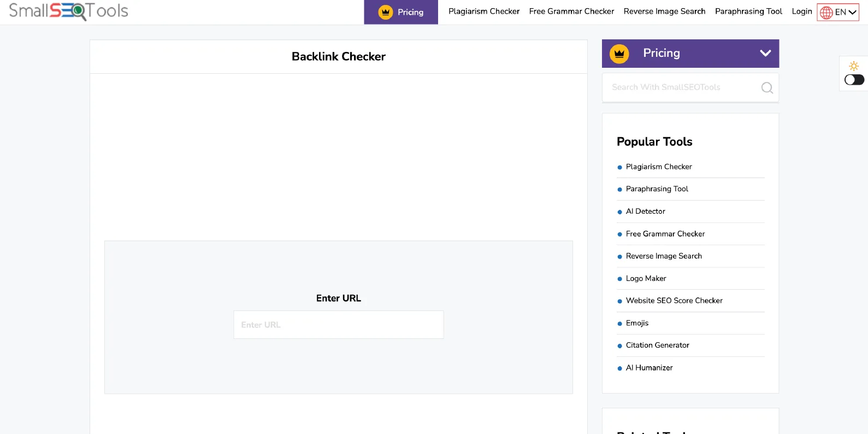Open the SmallSEOTools logo homepage
The image size is (868, 434).
point(68,11)
